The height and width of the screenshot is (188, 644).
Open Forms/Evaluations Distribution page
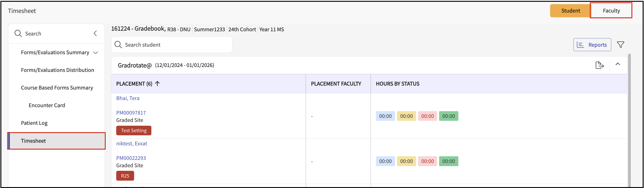[58, 70]
